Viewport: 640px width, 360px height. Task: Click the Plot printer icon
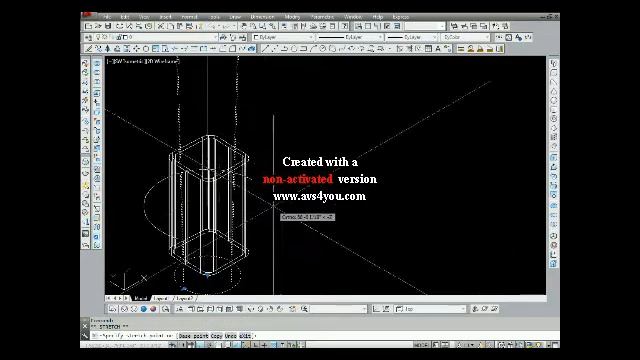tap(120, 26)
